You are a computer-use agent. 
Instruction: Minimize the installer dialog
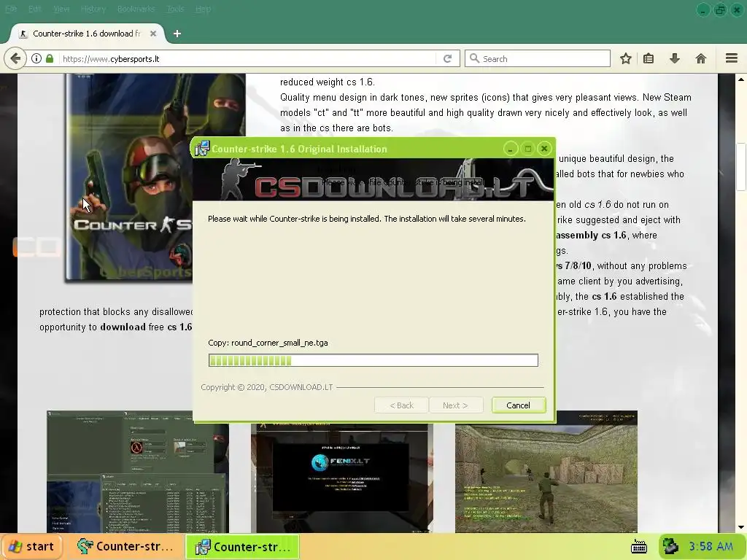510,149
